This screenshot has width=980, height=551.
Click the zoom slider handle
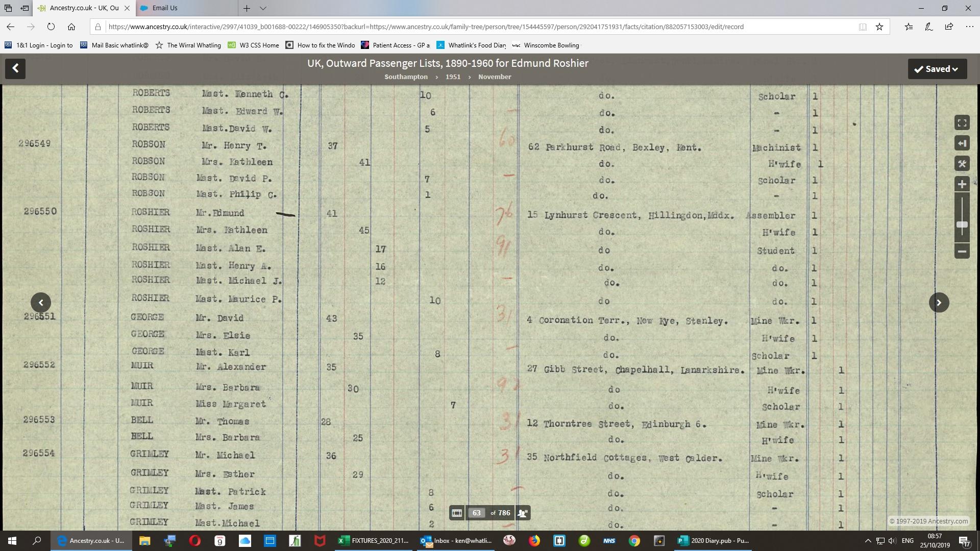962,224
